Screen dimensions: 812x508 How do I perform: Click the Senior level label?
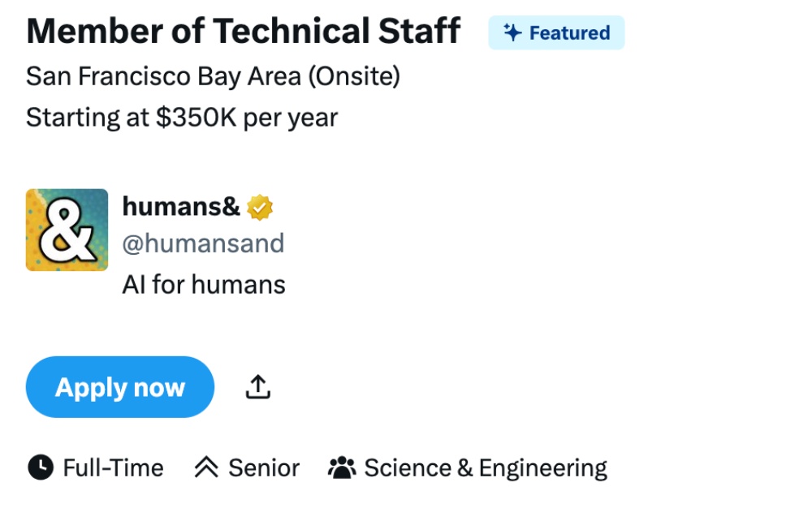click(264, 468)
